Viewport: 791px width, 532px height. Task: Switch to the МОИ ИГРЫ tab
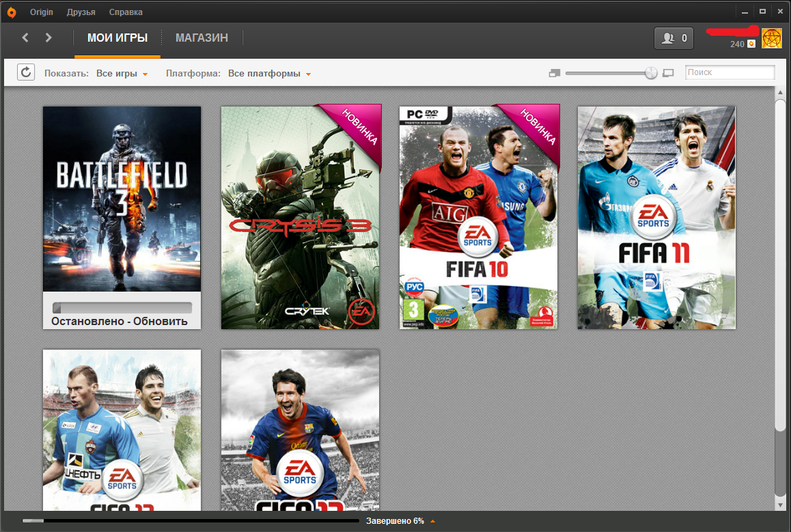(117, 38)
